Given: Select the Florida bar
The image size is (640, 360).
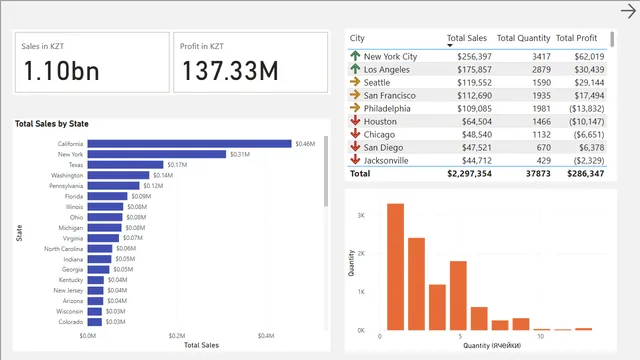Looking at the screenshot, I should (x=107, y=196).
